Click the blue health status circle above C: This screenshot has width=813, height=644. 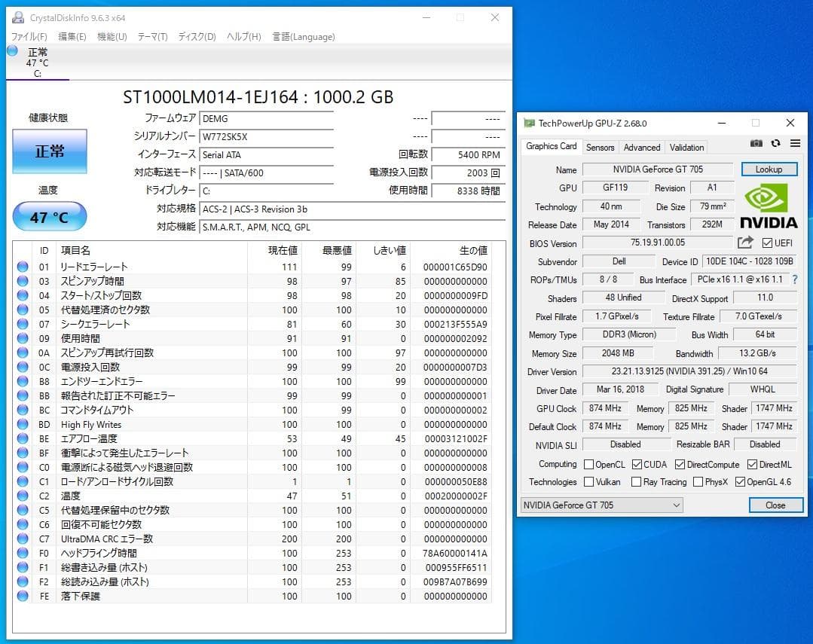tap(11, 50)
